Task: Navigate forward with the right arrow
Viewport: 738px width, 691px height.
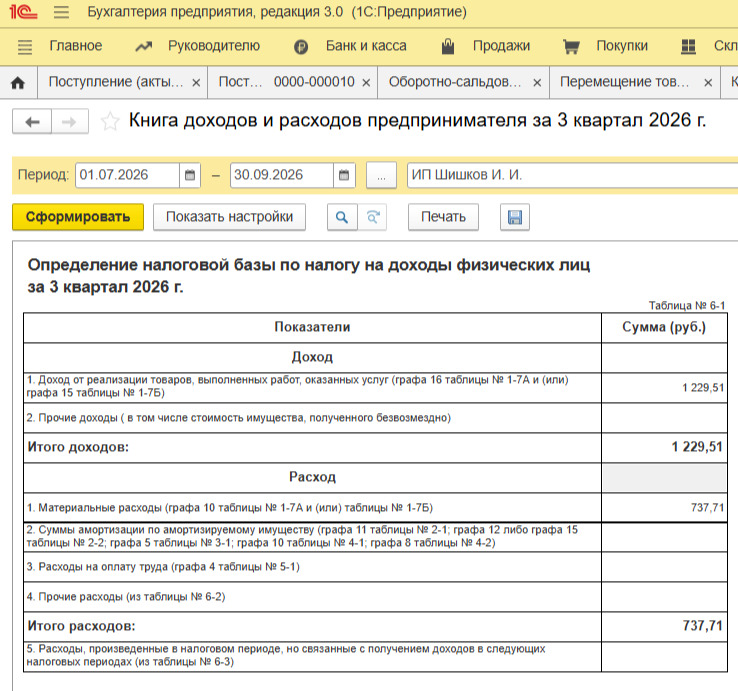Action: 69,122
